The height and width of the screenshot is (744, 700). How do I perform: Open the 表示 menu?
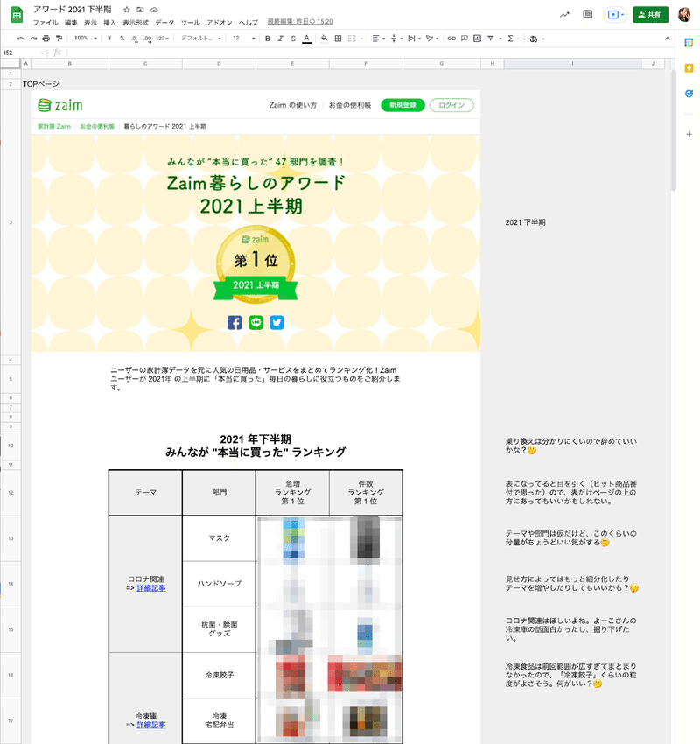click(91, 23)
